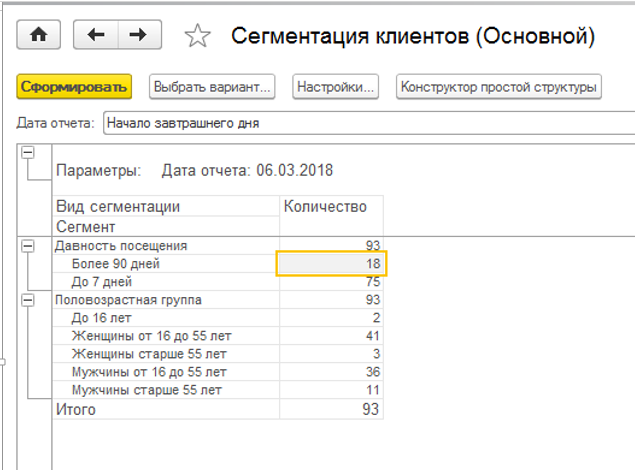Image resolution: width=635 pixels, height=470 pixels.
Task: Open Выбрать вариант... dialog
Action: [212, 87]
